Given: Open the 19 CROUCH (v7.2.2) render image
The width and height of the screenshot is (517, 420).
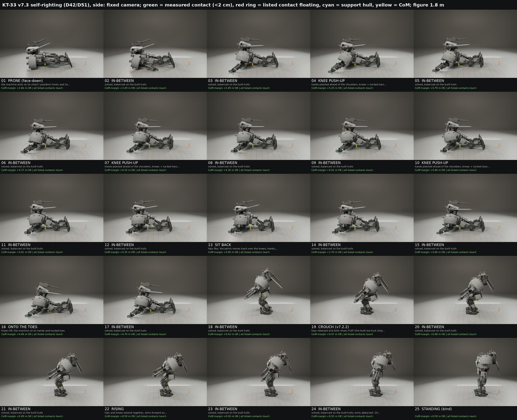Looking at the screenshot, I should (362, 290).
